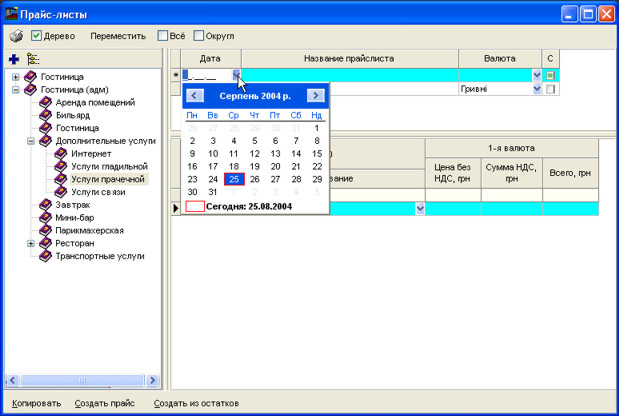The width and height of the screenshot is (619, 416).
Task: Click the book icon next to Бильярд
Action: [x=45, y=115]
